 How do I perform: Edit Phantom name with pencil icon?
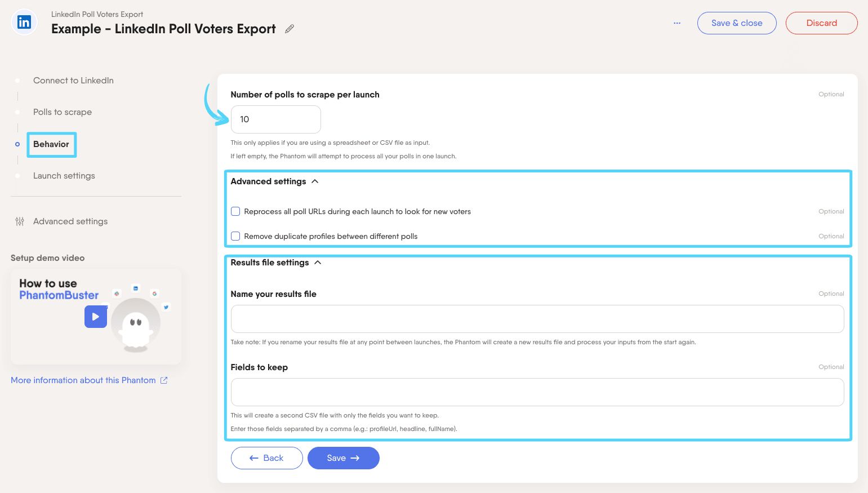(290, 29)
